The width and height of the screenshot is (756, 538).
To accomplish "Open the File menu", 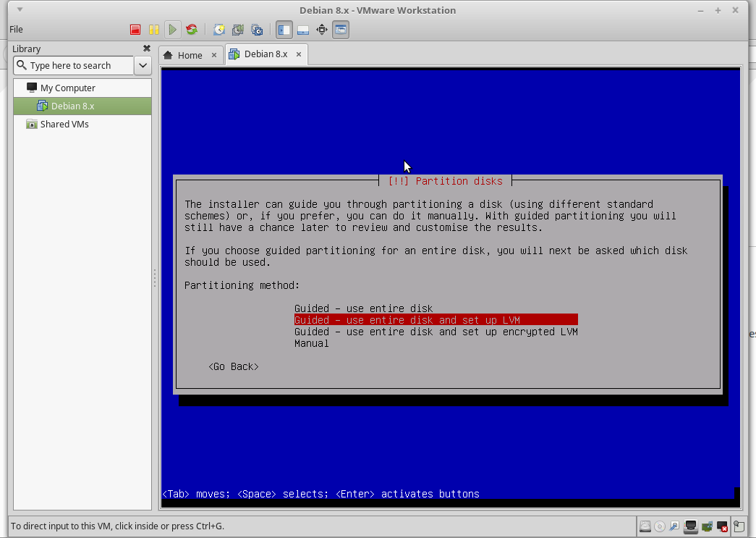I will (x=16, y=30).
